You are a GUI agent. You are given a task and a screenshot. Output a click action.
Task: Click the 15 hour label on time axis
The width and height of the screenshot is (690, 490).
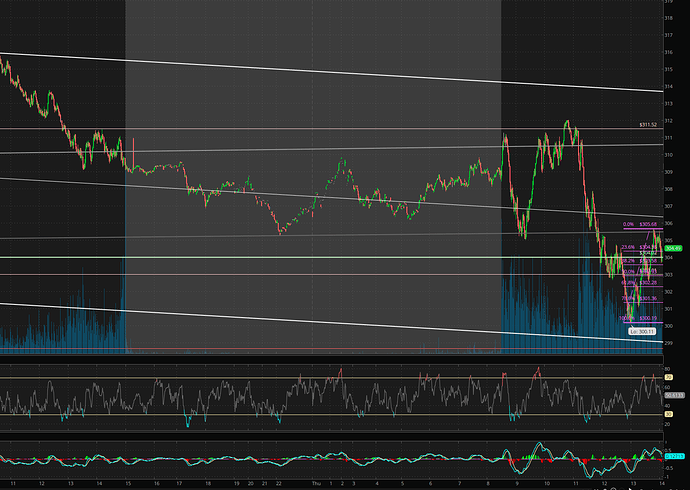coord(128,483)
